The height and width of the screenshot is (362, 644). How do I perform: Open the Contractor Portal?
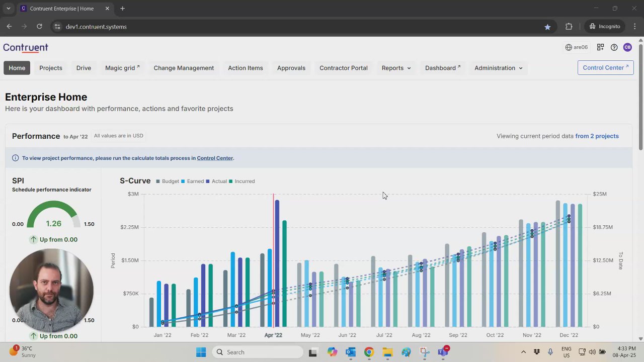[344, 68]
